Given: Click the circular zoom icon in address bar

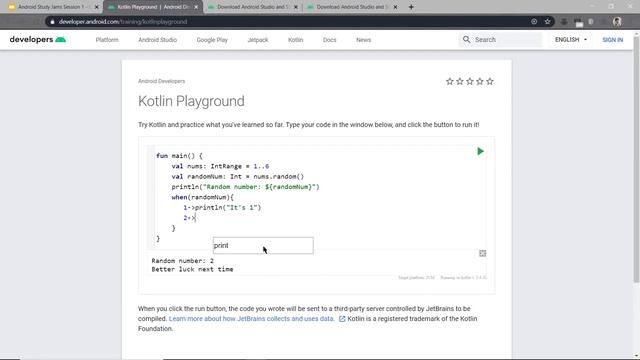Looking at the screenshot, I should click(534, 22).
